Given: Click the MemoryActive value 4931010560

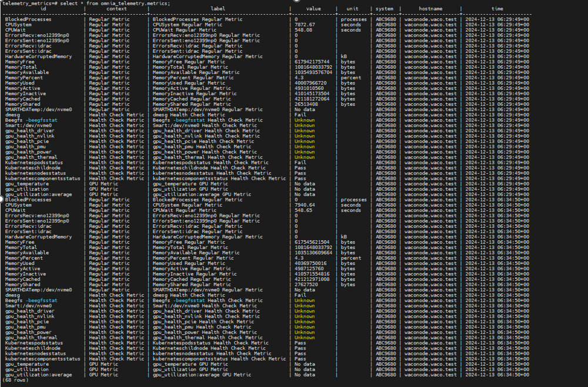Looking at the screenshot, I should (x=309, y=88).
